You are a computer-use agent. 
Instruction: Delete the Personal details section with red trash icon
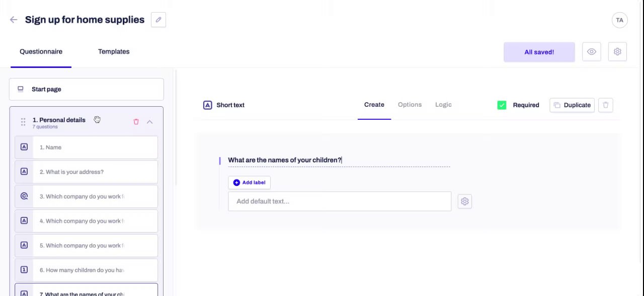(136, 122)
